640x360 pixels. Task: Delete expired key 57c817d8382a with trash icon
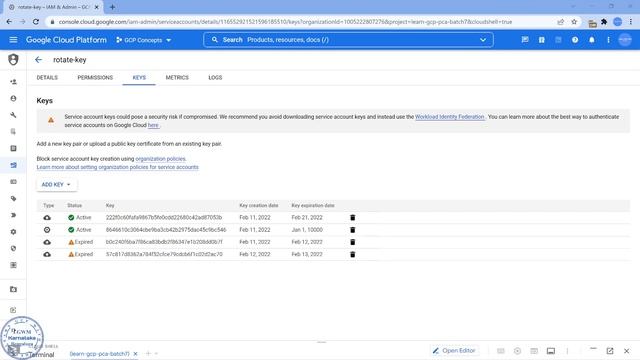(x=353, y=254)
